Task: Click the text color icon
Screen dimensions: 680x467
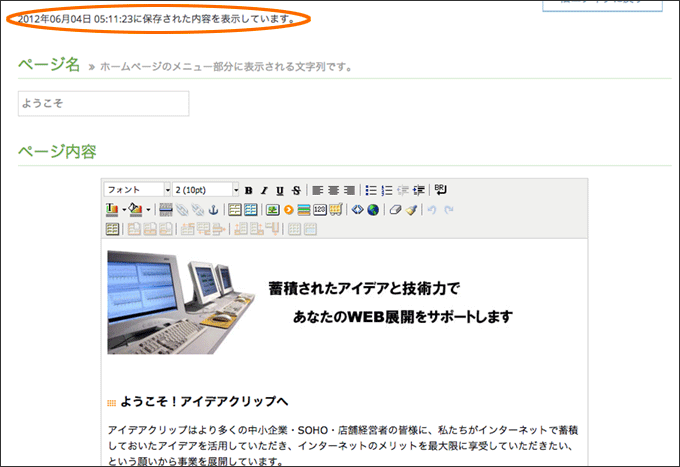Action: pyautogui.click(x=112, y=210)
